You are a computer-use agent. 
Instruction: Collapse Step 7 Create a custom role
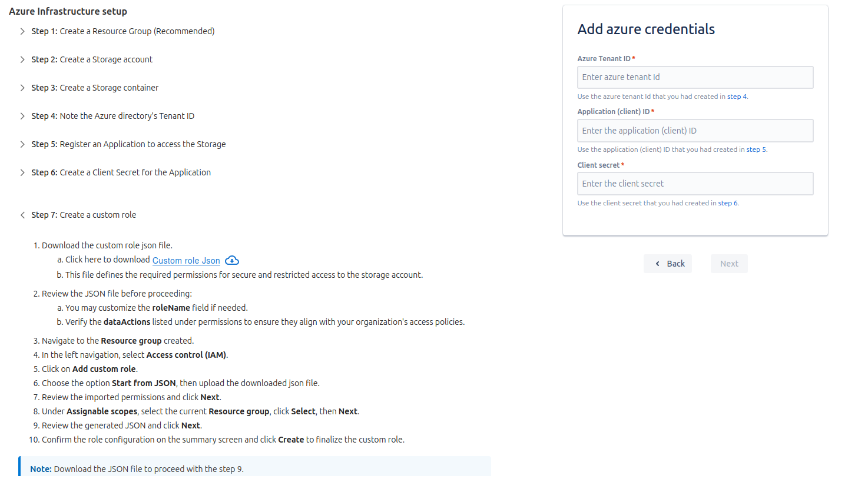22,215
